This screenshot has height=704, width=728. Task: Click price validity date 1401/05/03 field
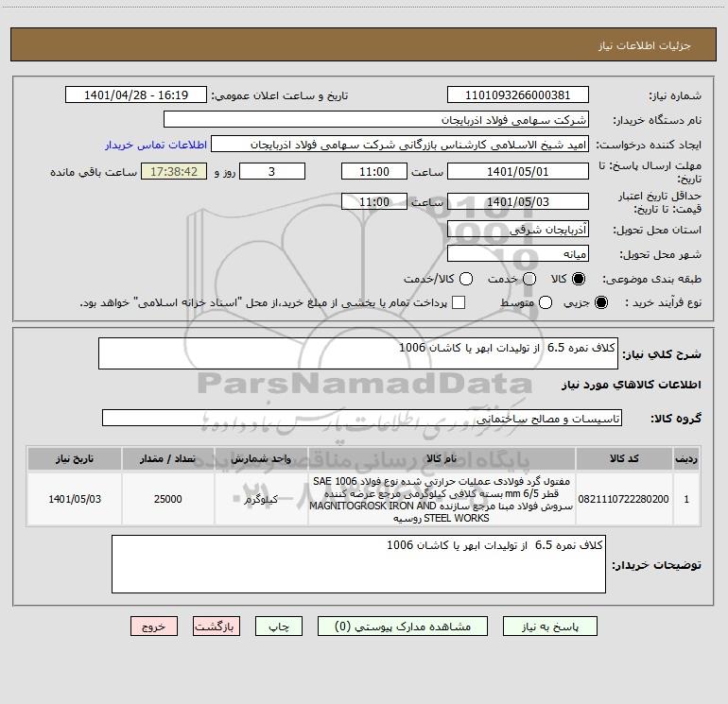pyautogui.click(x=518, y=202)
